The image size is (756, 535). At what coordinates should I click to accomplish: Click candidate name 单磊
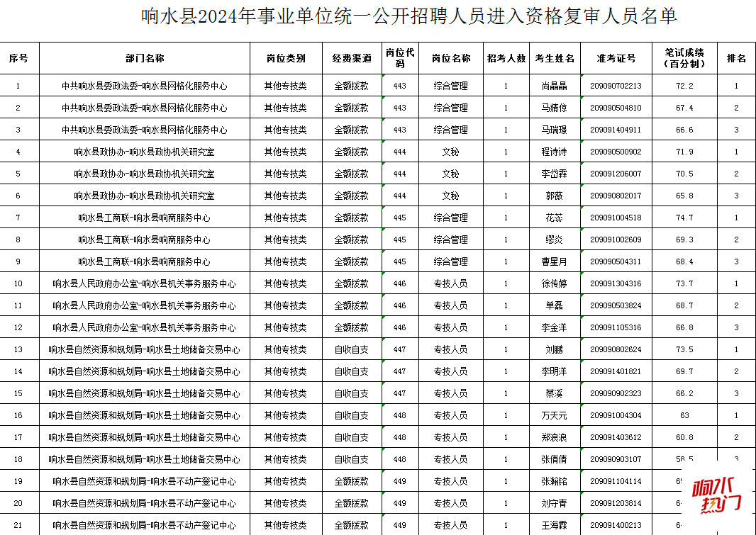point(555,306)
